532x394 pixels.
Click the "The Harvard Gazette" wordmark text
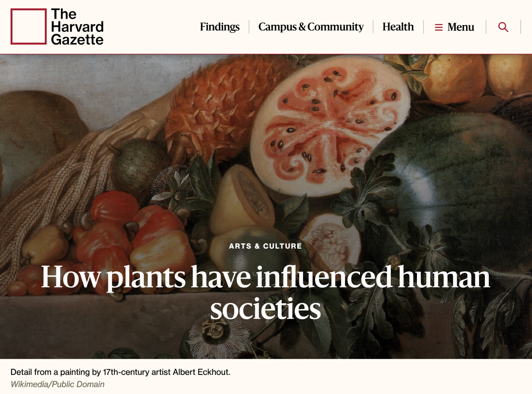coord(77,27)
